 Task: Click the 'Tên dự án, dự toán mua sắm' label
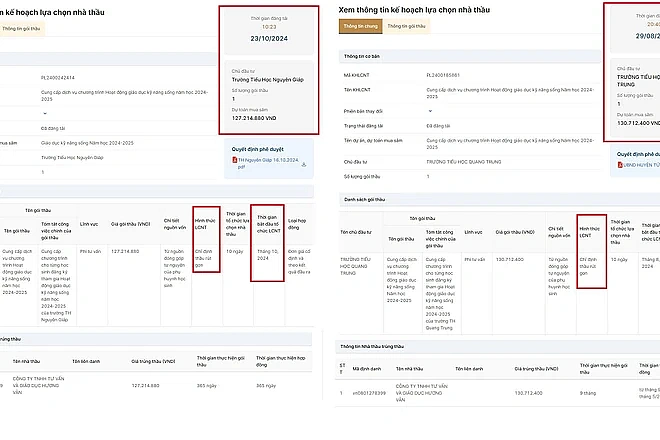click(373, 141)
